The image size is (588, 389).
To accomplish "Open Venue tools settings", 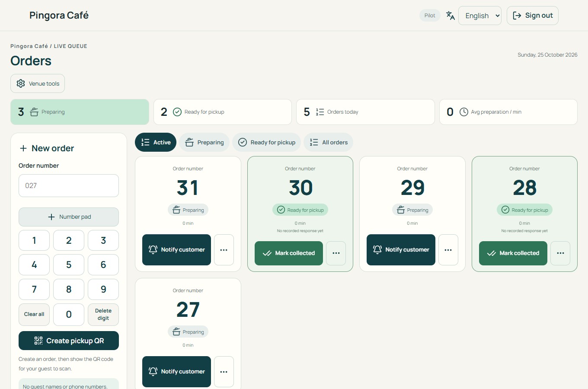I will (x=38, y=83).
